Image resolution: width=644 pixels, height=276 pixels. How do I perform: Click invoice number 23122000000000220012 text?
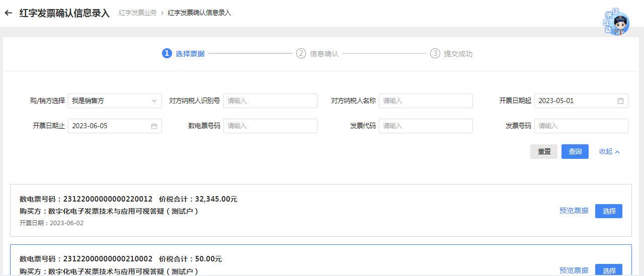point(108,199)
